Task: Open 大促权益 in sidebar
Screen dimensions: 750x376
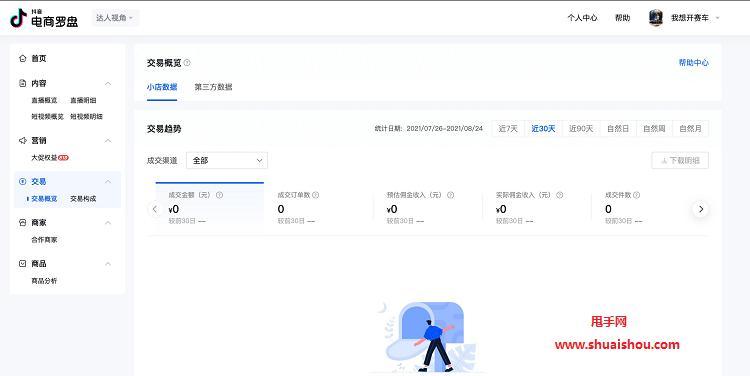Action: pos(44,157)
